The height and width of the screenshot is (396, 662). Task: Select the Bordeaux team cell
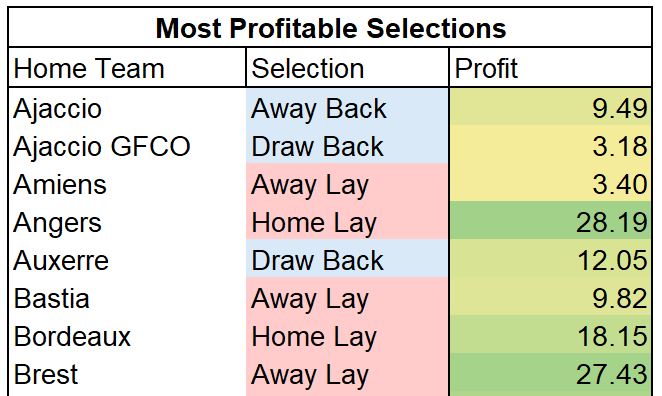click(x=127, y=335)
